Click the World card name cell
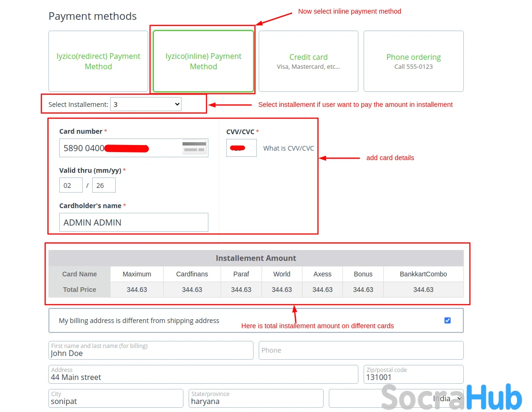This screenshot has height=412, width=532. pos(282,274)
